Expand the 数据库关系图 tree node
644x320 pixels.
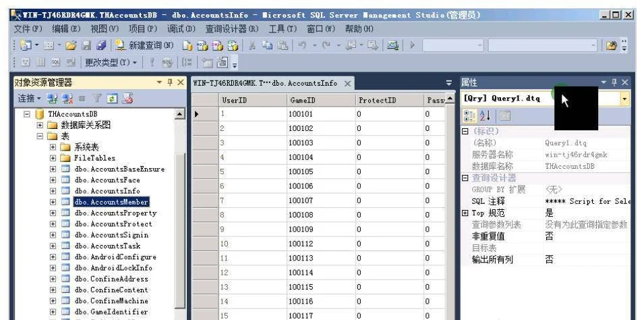coord(40,126)
